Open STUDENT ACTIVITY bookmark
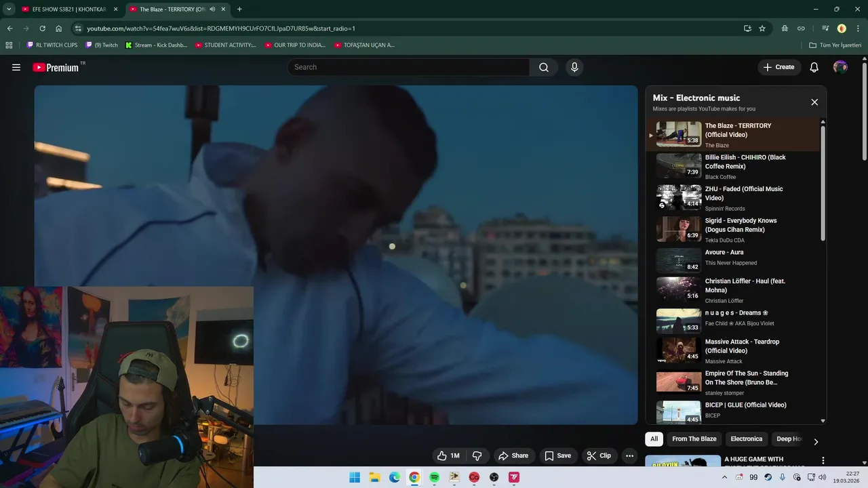This screenshot has width=868, height=488. click(226, 45)
